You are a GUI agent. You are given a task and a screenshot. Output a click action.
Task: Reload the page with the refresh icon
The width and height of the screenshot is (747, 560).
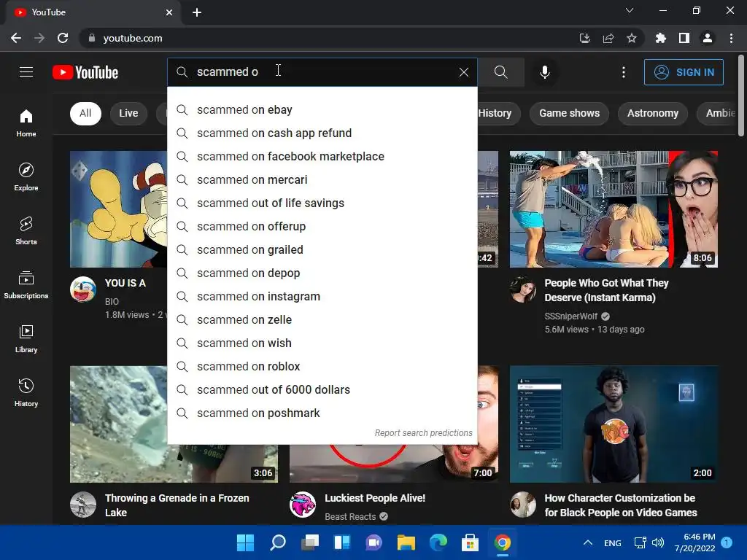tap(63, 38)
